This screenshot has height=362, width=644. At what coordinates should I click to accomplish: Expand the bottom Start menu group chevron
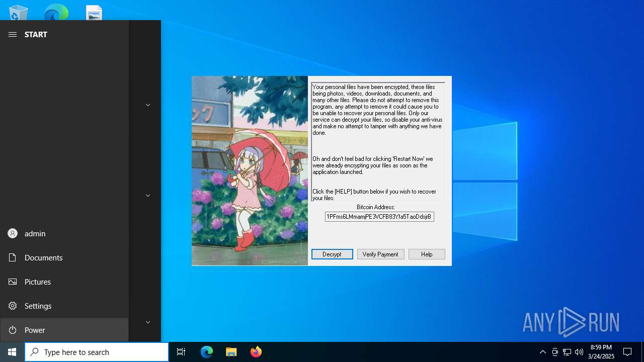click(148, 322)
